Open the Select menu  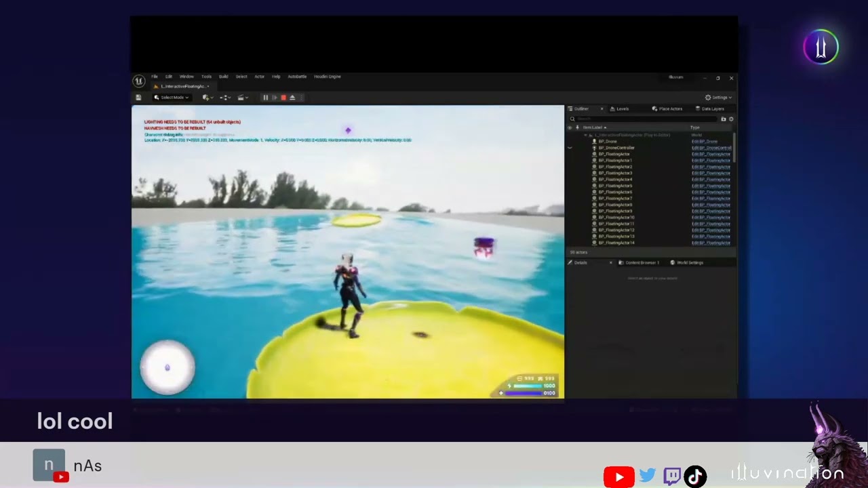(x=241, y=77)
